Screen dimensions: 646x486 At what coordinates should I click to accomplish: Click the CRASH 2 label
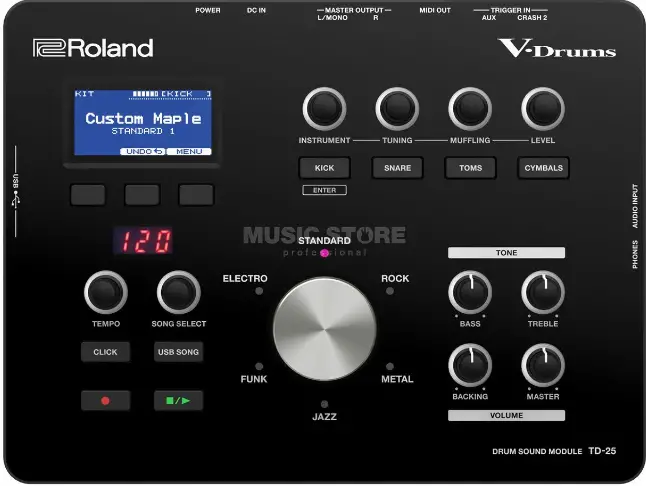pos(532,18)
